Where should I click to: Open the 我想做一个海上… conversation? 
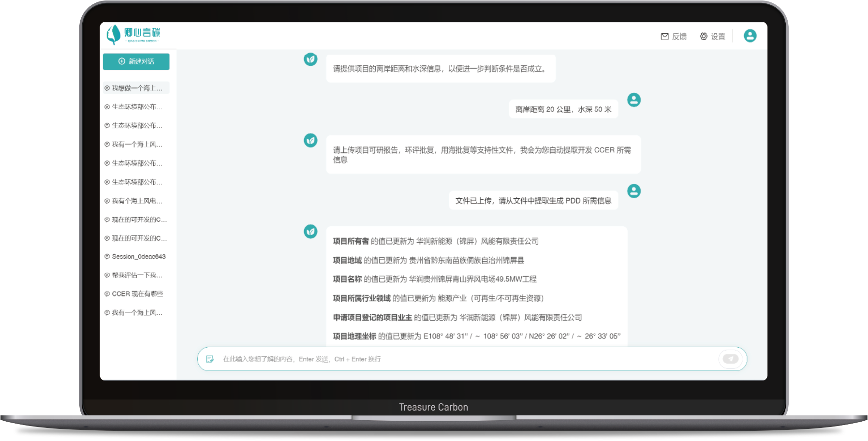(136, 88)
